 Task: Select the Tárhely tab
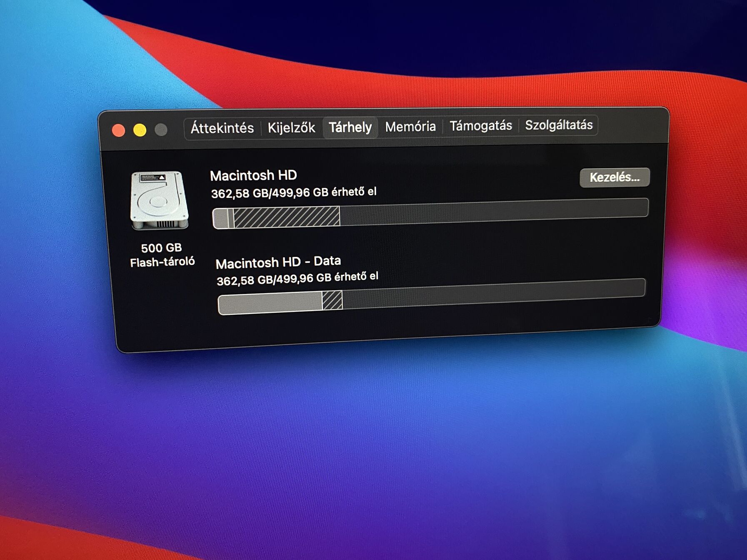(x=350, y=127)
